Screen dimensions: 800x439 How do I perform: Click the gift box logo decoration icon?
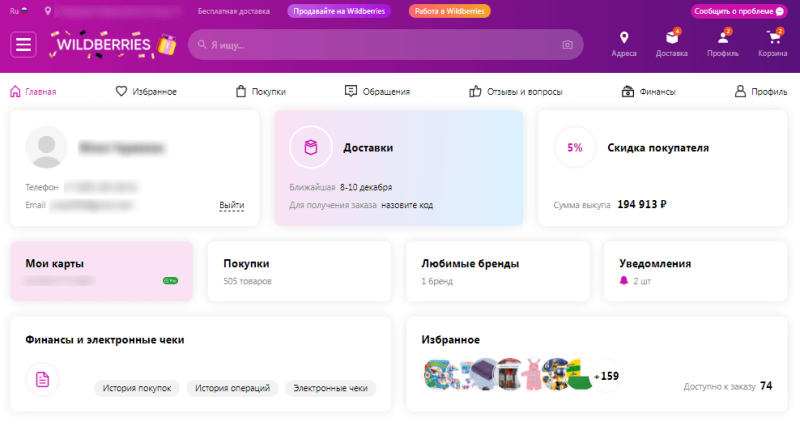166,45
